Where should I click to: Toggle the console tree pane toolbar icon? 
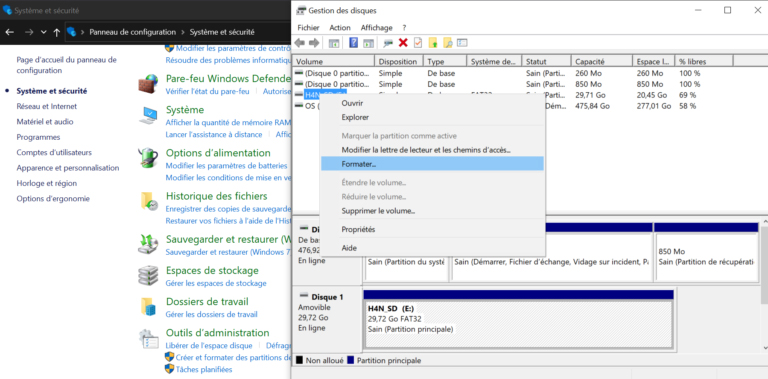coord(334,43)
